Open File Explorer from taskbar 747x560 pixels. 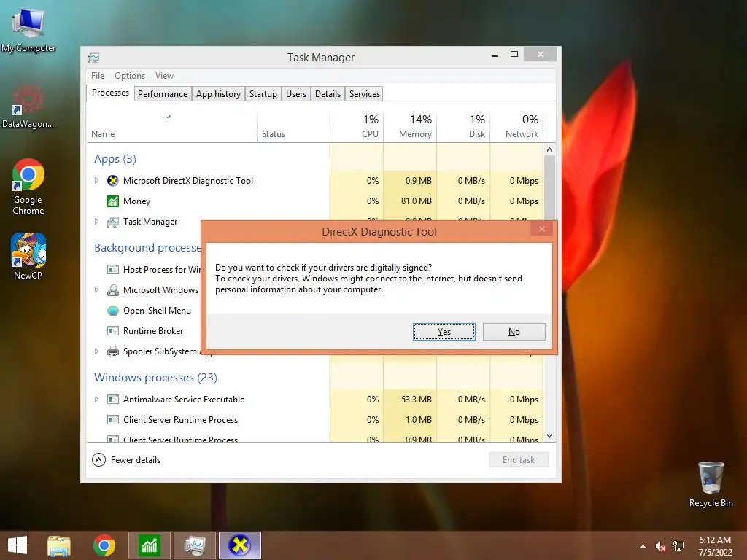click(59, 545)
